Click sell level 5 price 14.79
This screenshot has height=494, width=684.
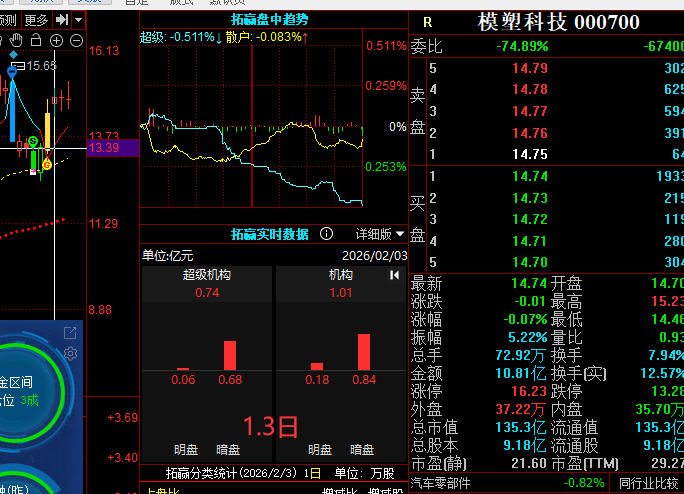pyautogui.click(x=530, y=68)
